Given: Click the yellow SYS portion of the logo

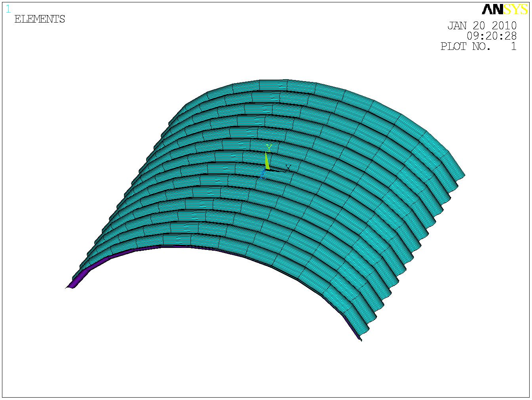Looking at the screenshot, I should (x=515, y=10).
